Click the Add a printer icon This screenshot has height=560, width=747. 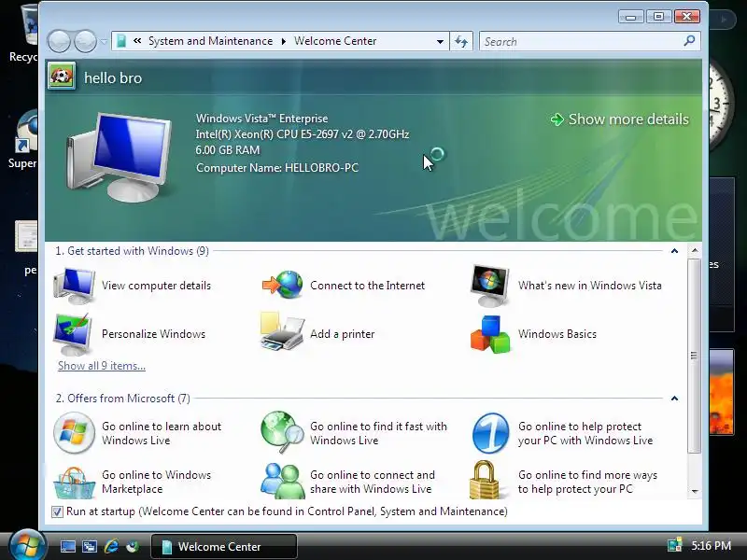tap(282, 332)
